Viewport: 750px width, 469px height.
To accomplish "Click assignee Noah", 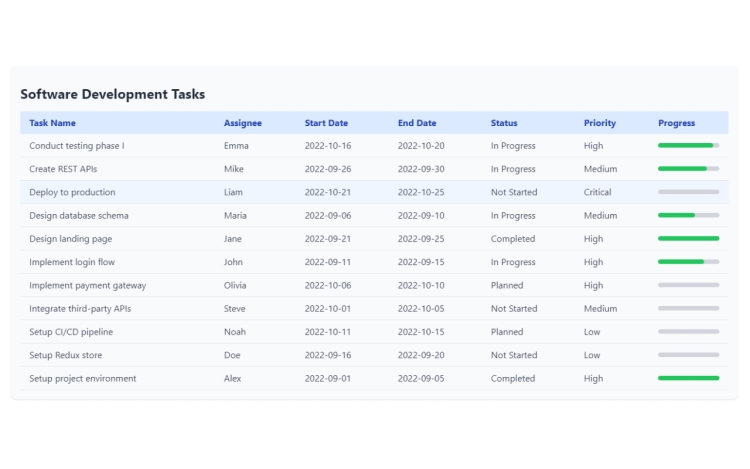I will coord(234,332).
